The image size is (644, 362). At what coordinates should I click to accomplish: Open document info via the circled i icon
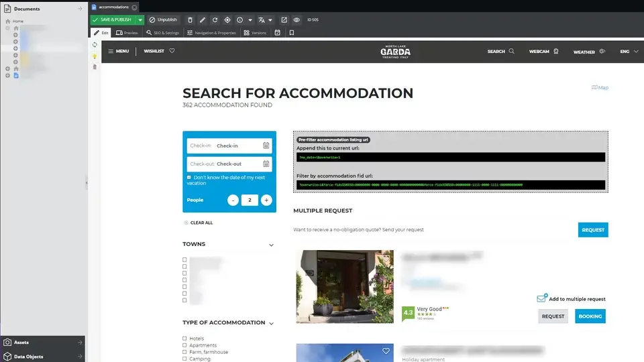click(x=240, y=19)
